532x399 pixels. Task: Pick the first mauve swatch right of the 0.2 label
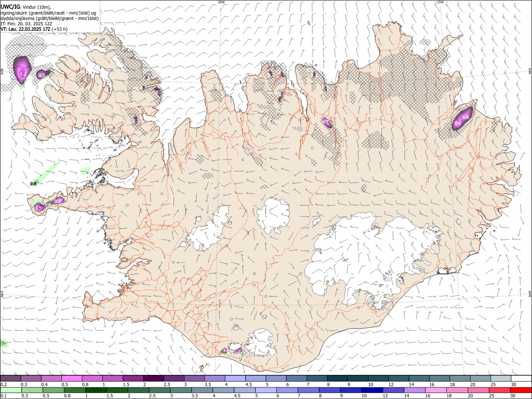tap(10, 378)
